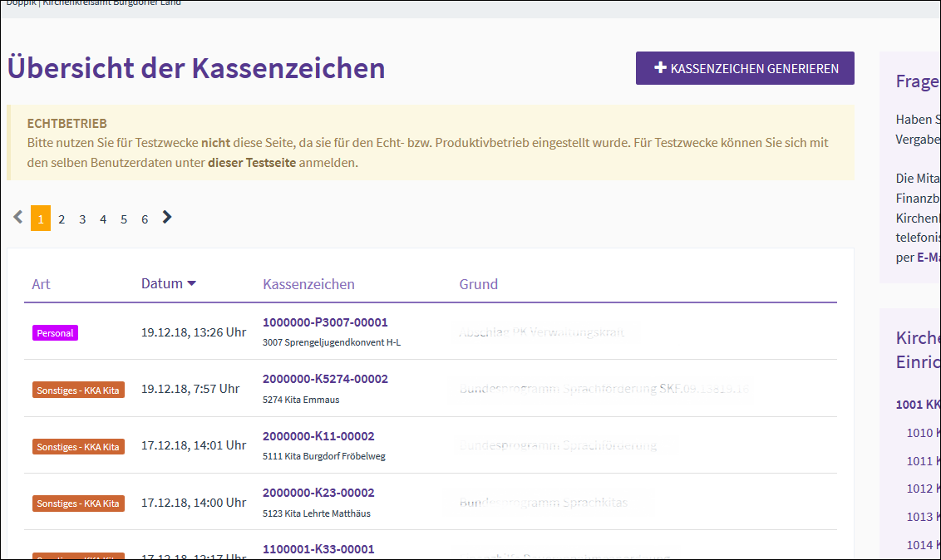
Task: Click the Kassenzeichen column header
Action: pos(308,283)
